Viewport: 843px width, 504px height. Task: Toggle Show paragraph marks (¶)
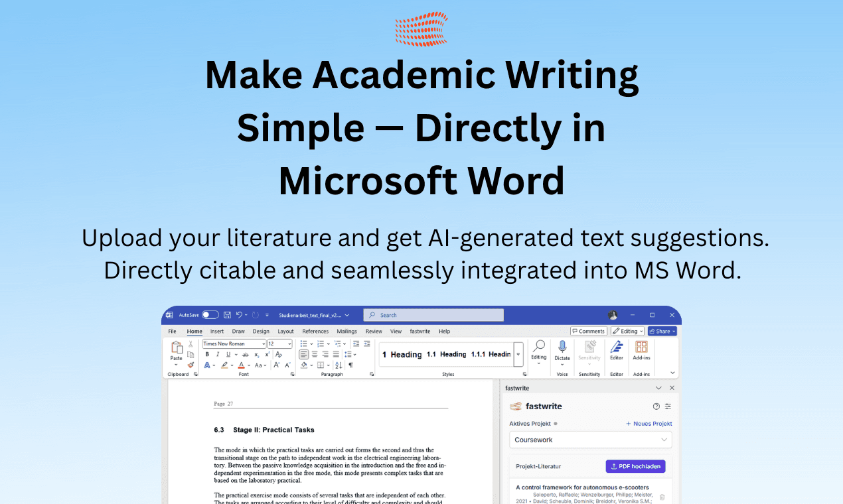[350, 365]
